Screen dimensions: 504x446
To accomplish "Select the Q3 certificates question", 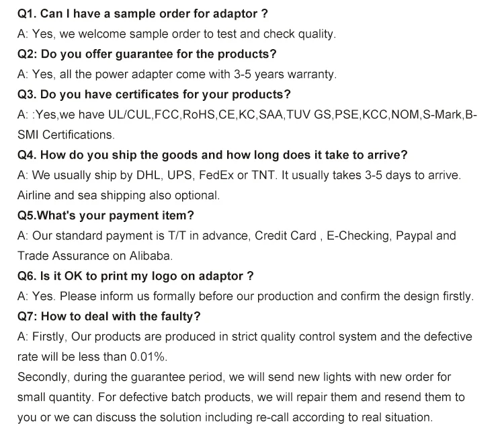I will (154, 94).
